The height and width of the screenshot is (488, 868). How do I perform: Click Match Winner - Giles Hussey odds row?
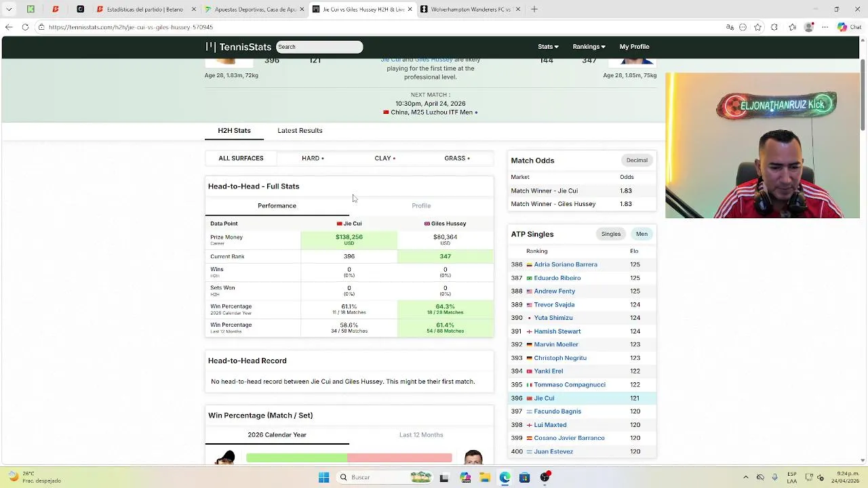[x=582, y=204]
